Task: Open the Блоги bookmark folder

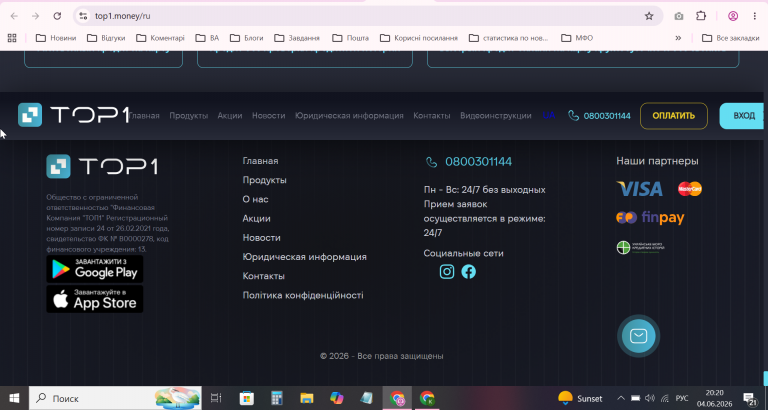Action: pos(246,38)
